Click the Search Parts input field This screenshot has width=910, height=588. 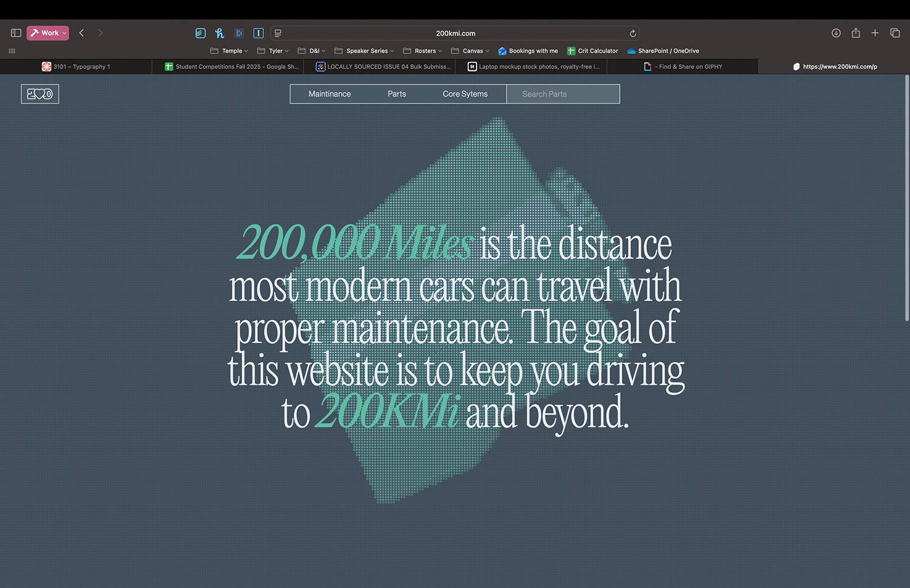[562, 94]
